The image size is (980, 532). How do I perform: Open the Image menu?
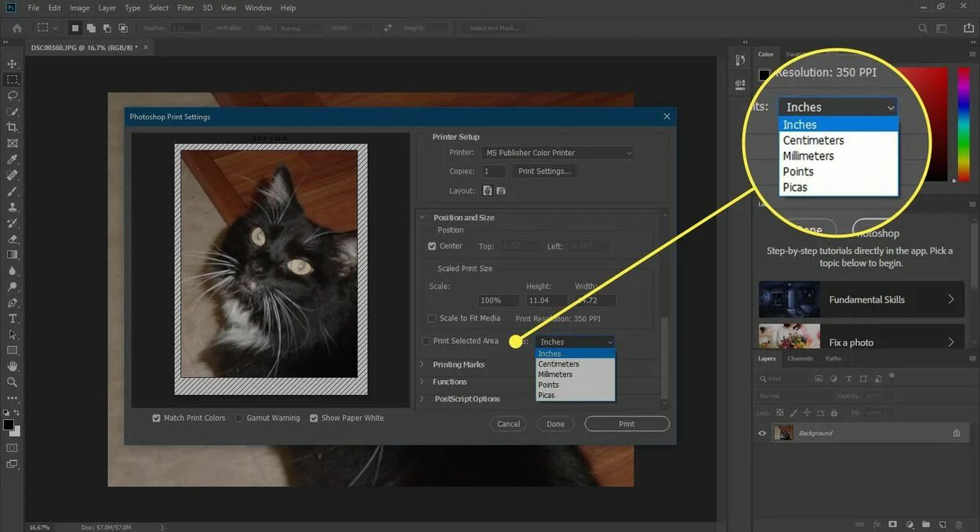79,8
